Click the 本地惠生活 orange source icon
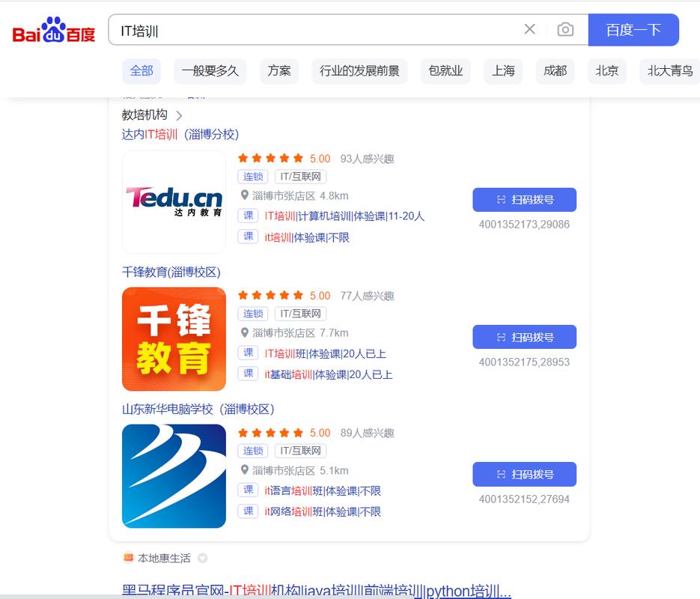The image size is (700, 599). pos(128,558)
